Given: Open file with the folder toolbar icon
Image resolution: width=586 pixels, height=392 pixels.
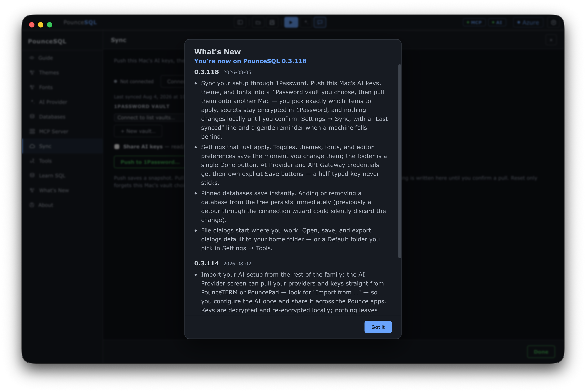Looking at the screenshot, I should coord(258,22).
